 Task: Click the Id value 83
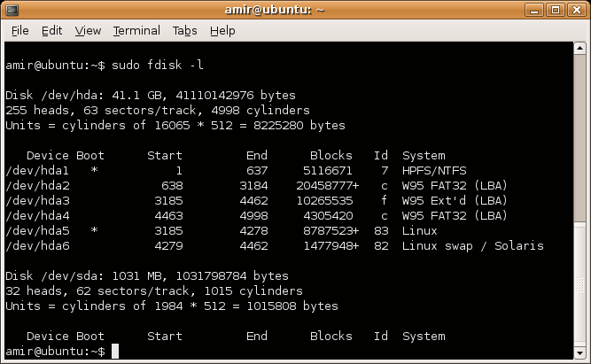[x=381, y=230]
